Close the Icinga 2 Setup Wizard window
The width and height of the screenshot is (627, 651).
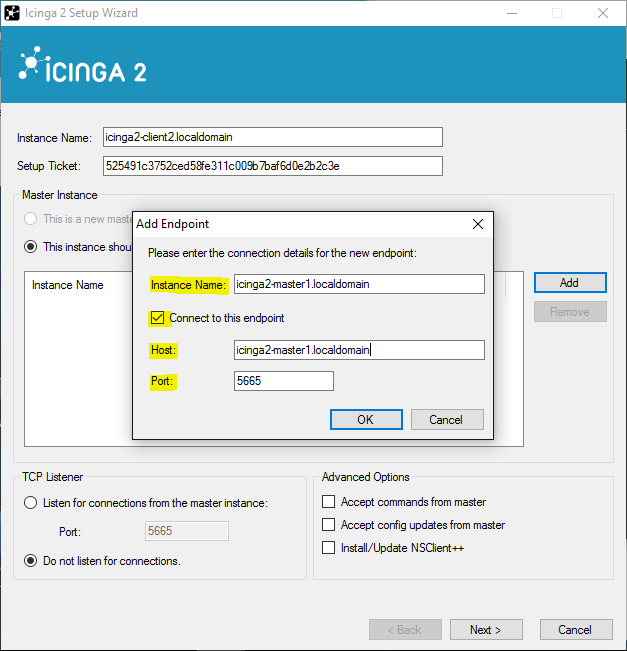pyautogui.click(x=603, y=13)
